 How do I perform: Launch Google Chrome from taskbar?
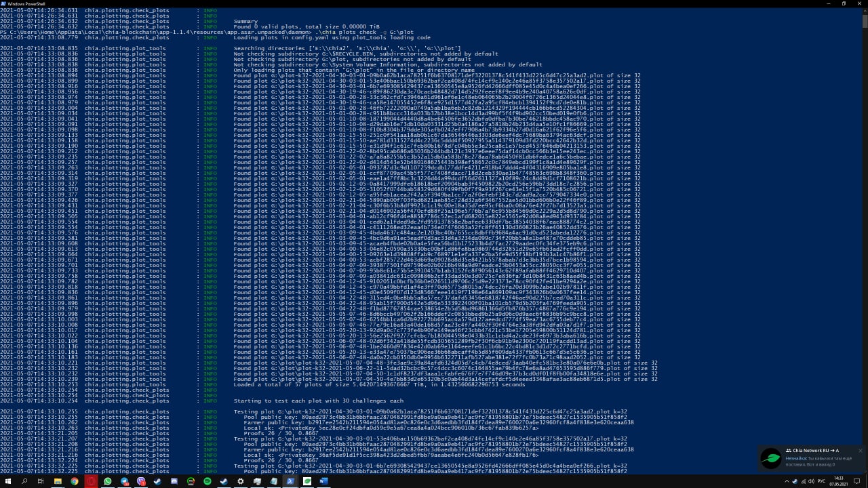coord(75,481)
